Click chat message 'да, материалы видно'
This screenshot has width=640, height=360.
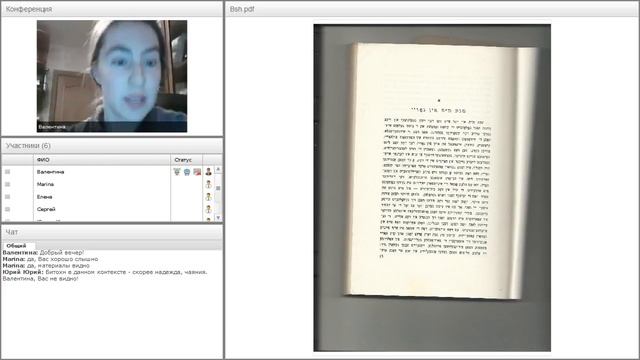[58, 266]
